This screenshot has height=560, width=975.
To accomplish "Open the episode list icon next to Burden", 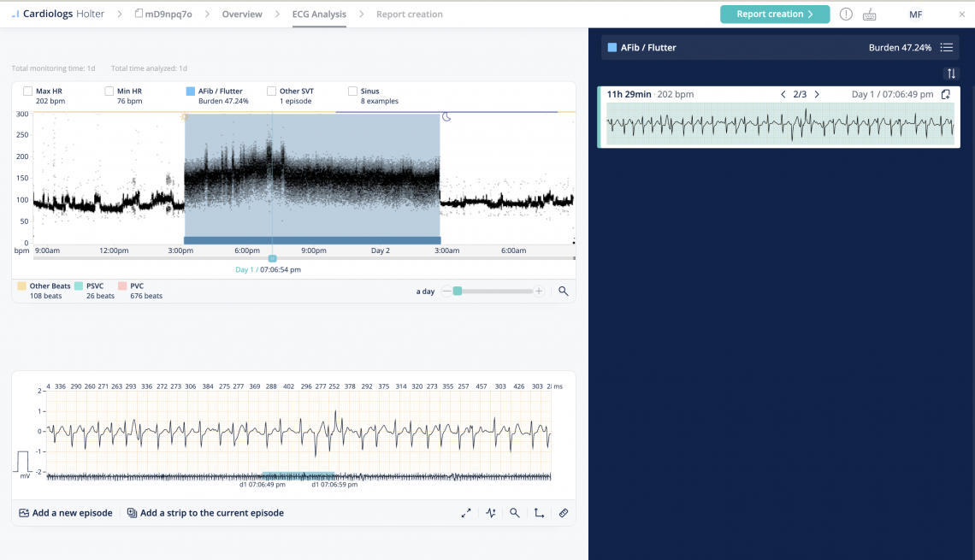I will click(x=946, y=47).
